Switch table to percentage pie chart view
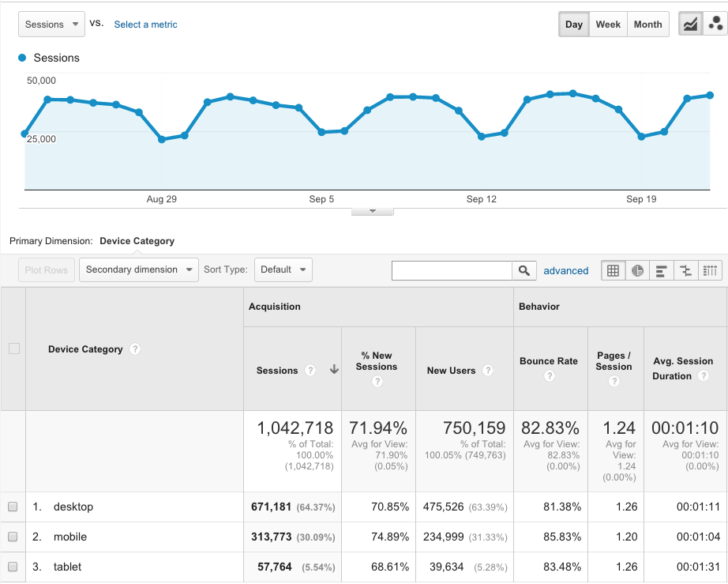Viewport: 728px width, 584px height. click(x=637, y=270)
